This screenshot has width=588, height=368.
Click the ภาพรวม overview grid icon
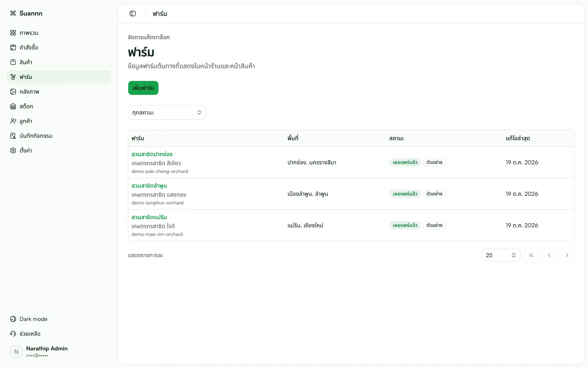[x=13, y=33]
